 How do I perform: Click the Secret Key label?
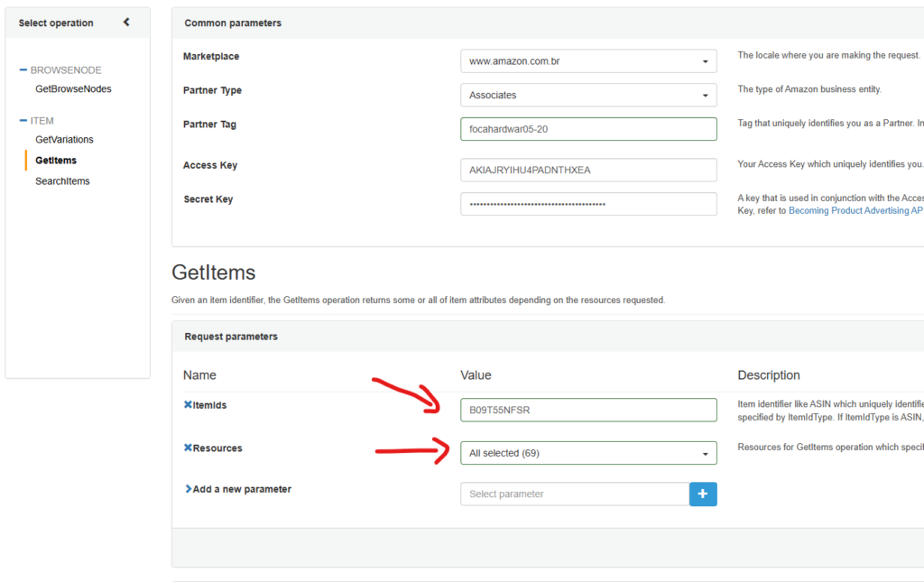pyautogui.click(x=208, y=199)
